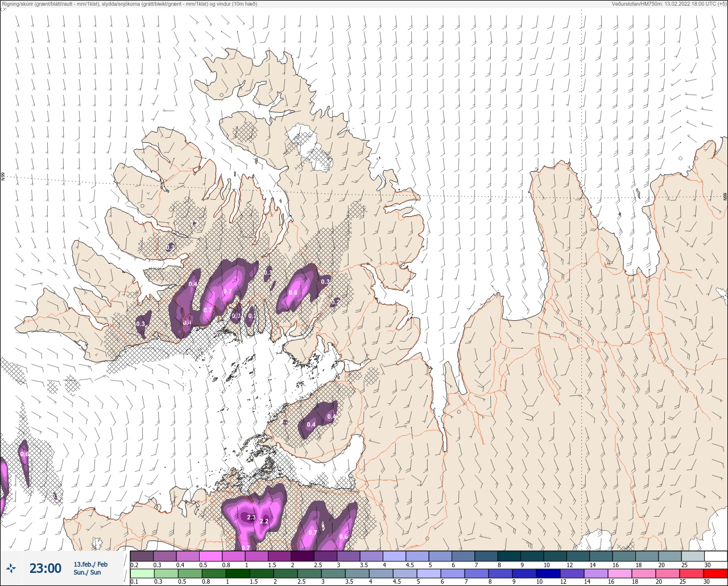The image size is (728, 586).
Task: Click the '2.3' precipitation value on map
Action: pos(251,517)
